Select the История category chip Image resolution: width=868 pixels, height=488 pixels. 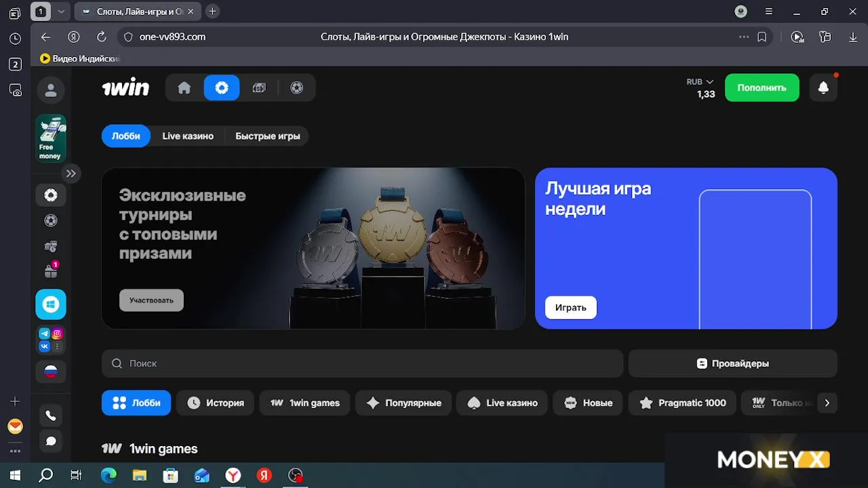tap(215, 403)
